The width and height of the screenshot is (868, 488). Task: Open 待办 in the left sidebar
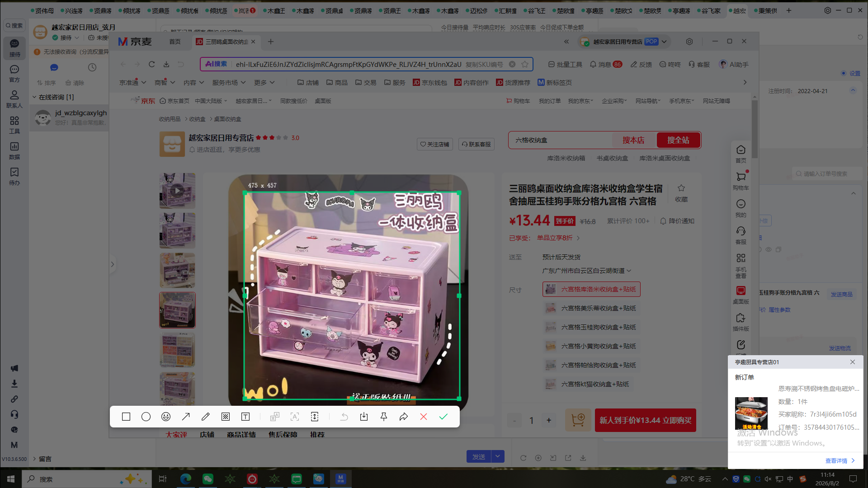(x=14, y=176)
